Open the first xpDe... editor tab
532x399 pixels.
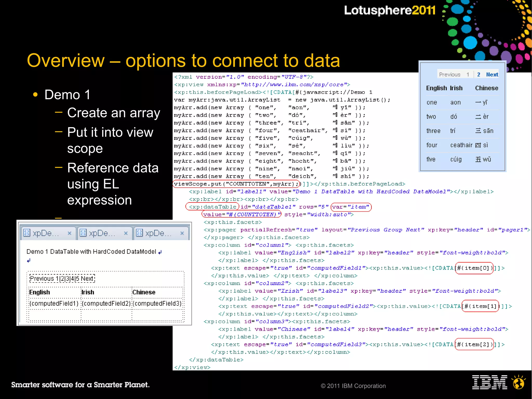(48, 233)
